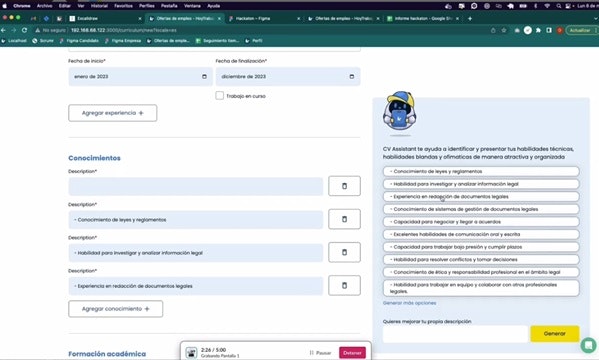Viewport: 599px width, 360px height.
Task: Bookmark this page with the star icon
Action: pos(504,30)
